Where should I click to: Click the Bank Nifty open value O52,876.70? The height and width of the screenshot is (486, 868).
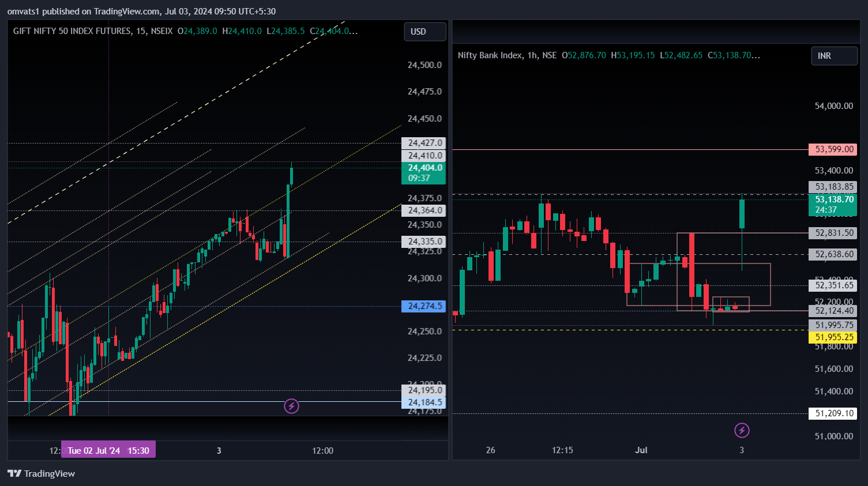[x=584, y=55]
